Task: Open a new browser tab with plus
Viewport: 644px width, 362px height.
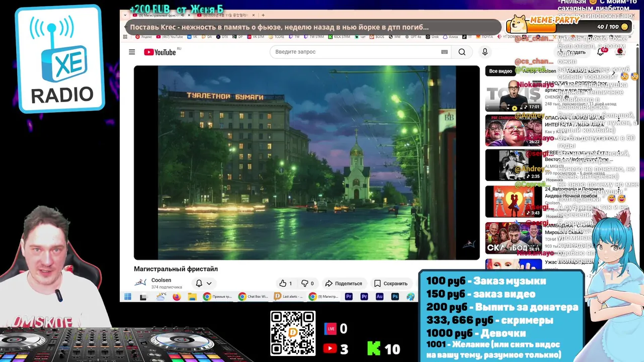Action: (x=263, y=15)
